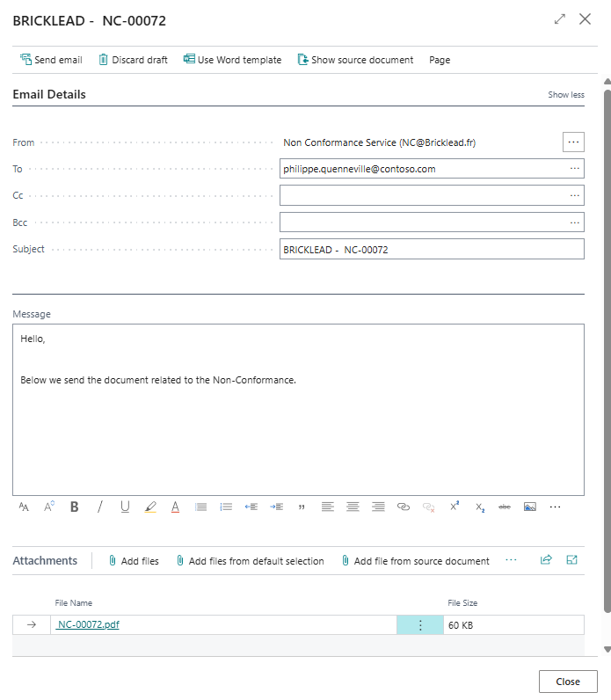Open the From account selector ellipsis

573,142
